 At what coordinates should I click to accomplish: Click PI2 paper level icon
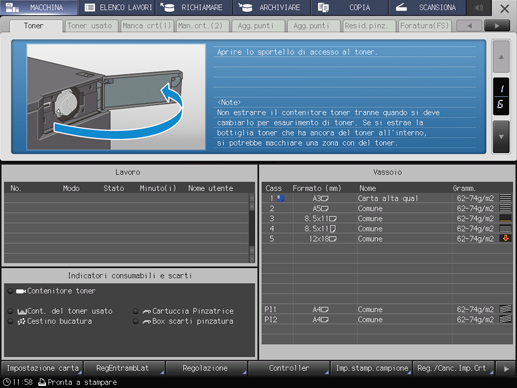click(x=505, y=319)
